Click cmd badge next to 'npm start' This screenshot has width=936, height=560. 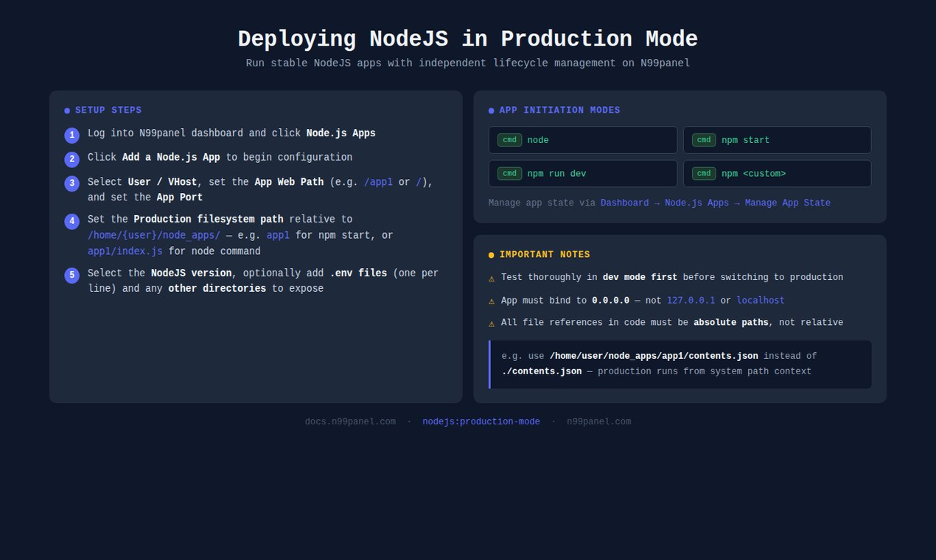coord(704,140)
